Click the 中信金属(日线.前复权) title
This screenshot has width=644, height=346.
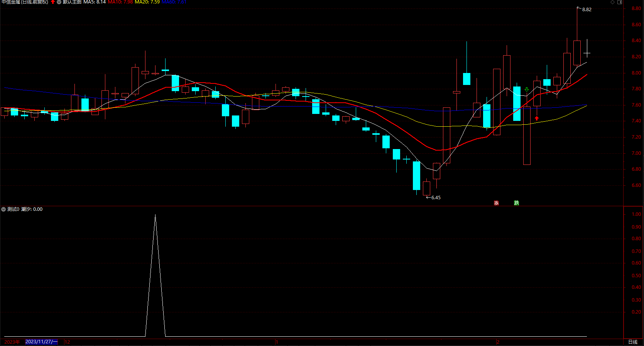pos(25,2)
